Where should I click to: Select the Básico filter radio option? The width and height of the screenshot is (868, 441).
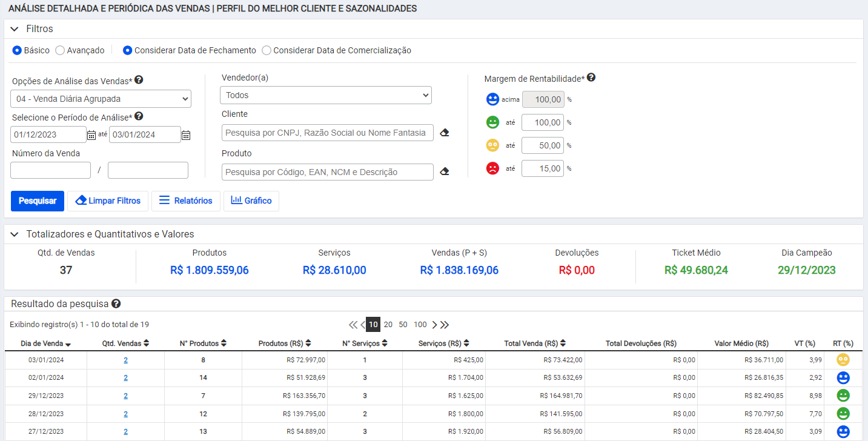tap(17, 50)
